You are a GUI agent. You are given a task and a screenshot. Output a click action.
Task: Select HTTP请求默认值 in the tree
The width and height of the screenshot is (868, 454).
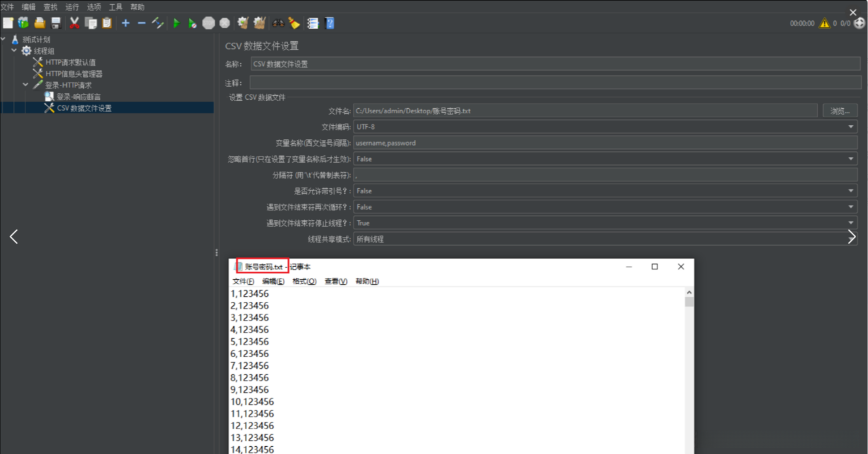[x=70, y=62]
